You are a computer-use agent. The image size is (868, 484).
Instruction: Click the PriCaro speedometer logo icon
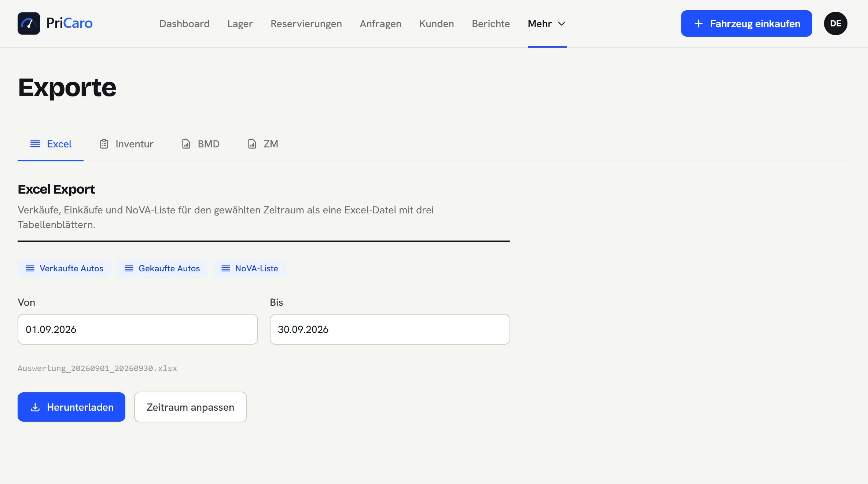click(x=29, y=23)
